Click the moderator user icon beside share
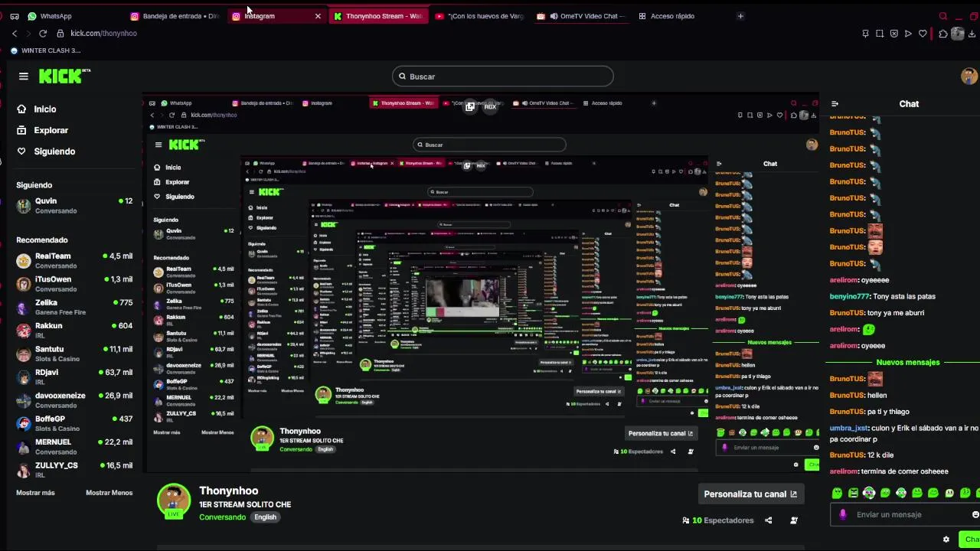The image size is (980, 551). (794, 520)
